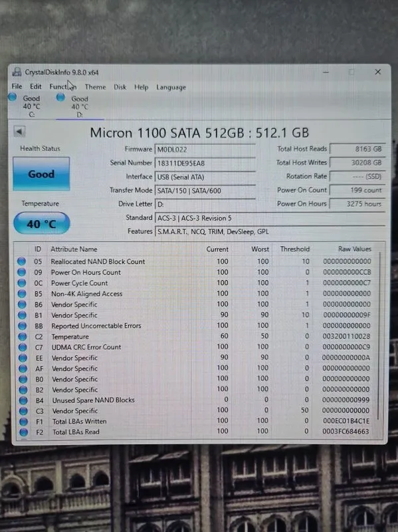Click the Good health status button
398x532 pixels.
(41, 174)
